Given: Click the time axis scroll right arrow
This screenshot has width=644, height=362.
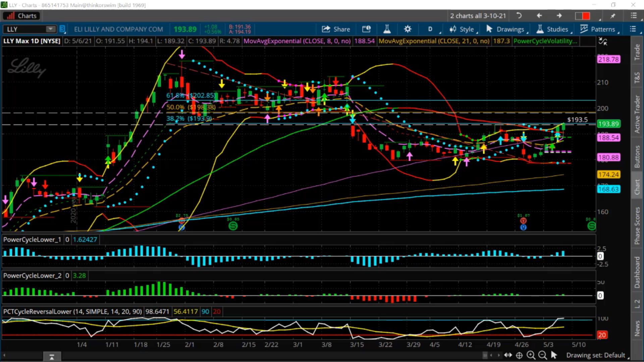Looking at the screenshot, I should 499,355.
